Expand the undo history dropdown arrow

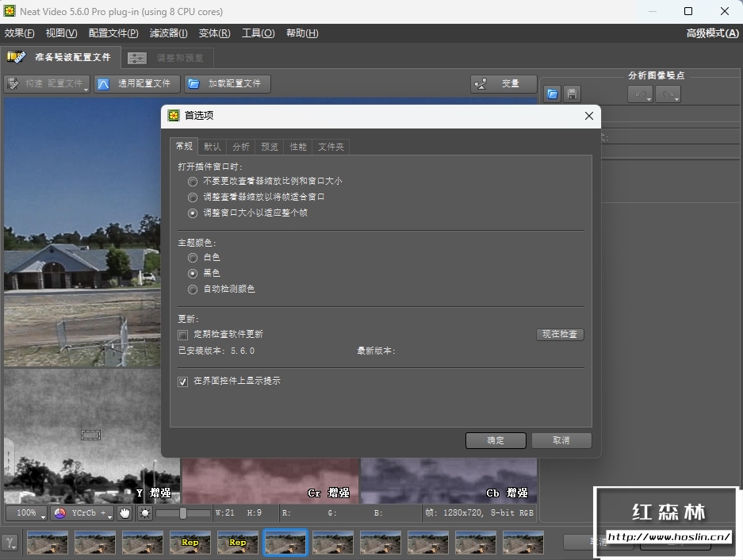(649, 98)
